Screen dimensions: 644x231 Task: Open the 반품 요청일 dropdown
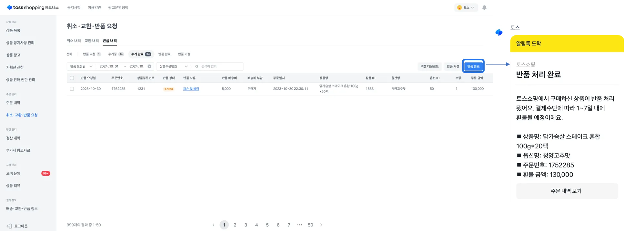pos(81,66)
